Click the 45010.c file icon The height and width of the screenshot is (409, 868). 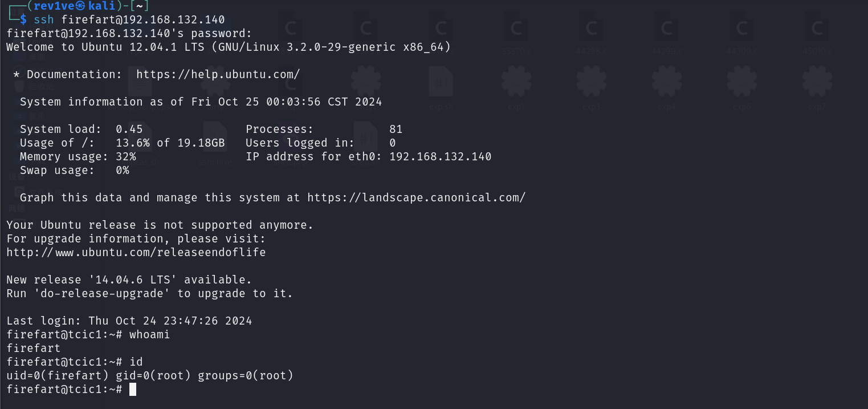pyautogui.click(x=817, y=30)
